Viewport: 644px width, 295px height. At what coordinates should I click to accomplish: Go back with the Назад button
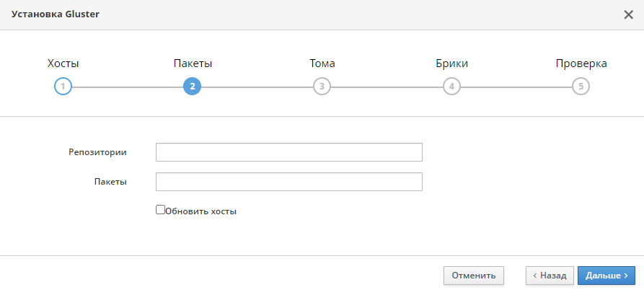point(550,276)
